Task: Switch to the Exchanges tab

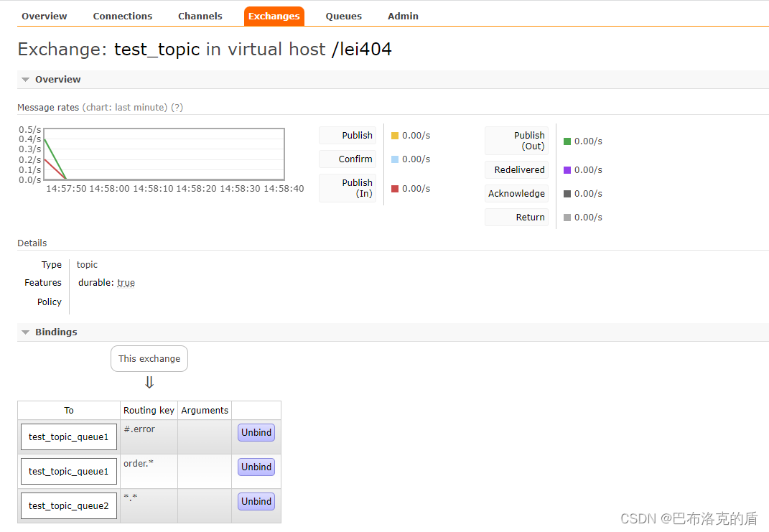Action: click(274, 16)
